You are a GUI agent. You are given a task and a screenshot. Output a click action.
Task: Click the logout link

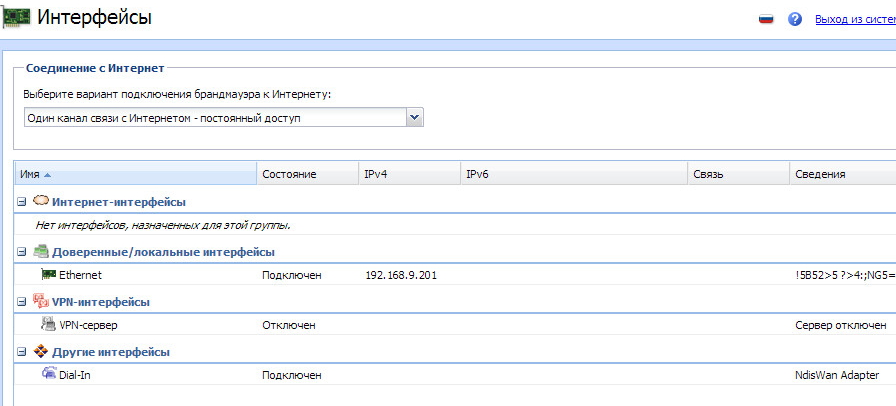pos(854,19)
